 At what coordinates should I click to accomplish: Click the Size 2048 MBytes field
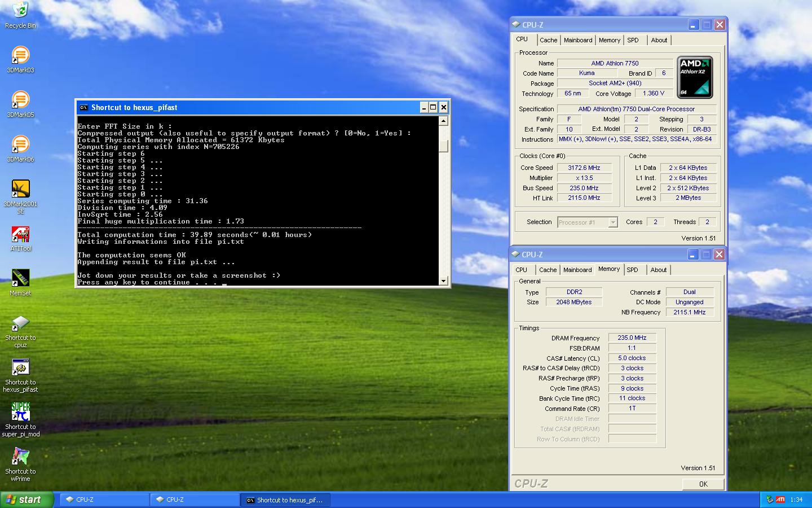tap(575, 302)
